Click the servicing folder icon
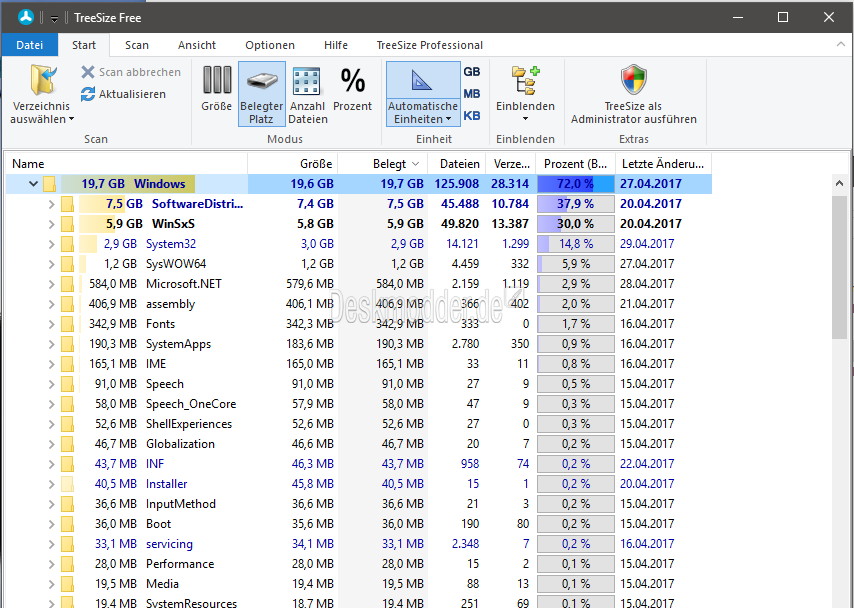The image size is (854, 608). (x=67, y=544)
